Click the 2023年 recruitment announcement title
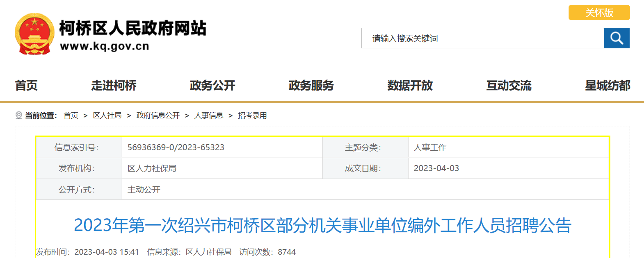This screenshot has width=644, height=258. (x=322, y=225)
